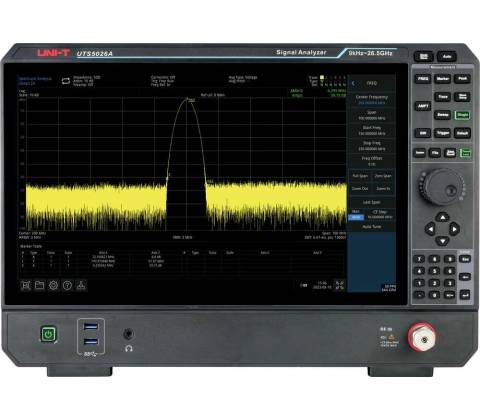This screenshot has width=480, height=420.
Task: Go back using the FREQ menu chevron
Action: point(353,83)
